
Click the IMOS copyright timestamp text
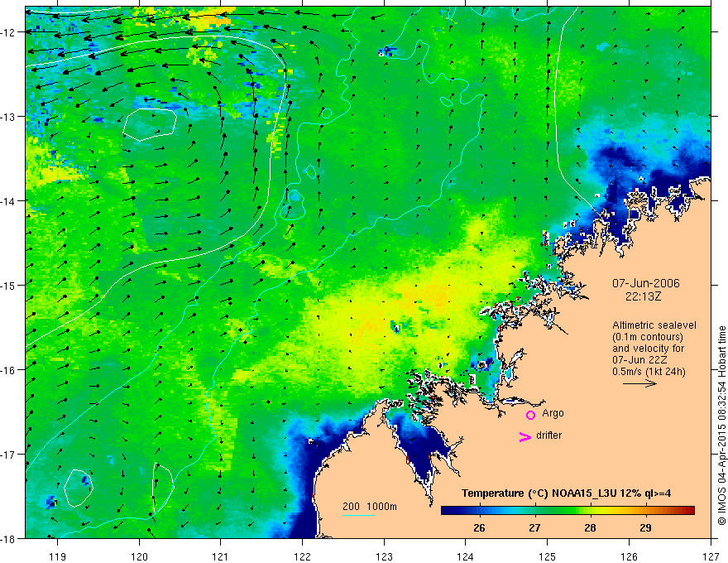(x=721, y=426)
